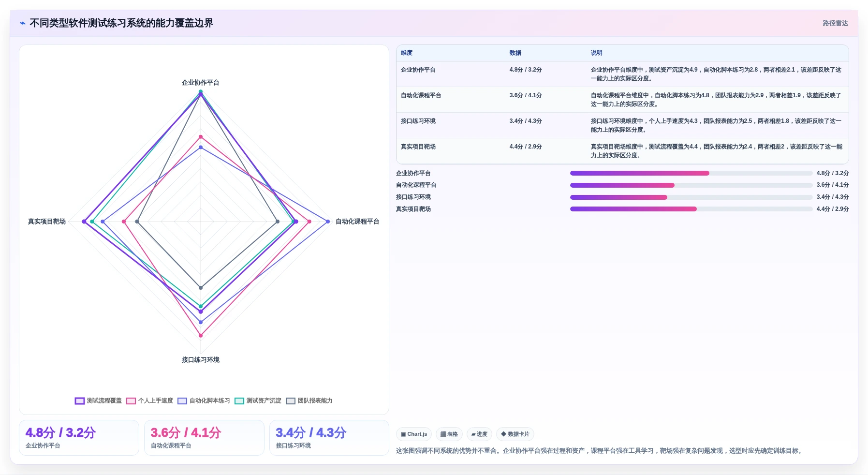Toggle the 团队报表能力 legend series

pyautogui.click(x=309, y=401)
